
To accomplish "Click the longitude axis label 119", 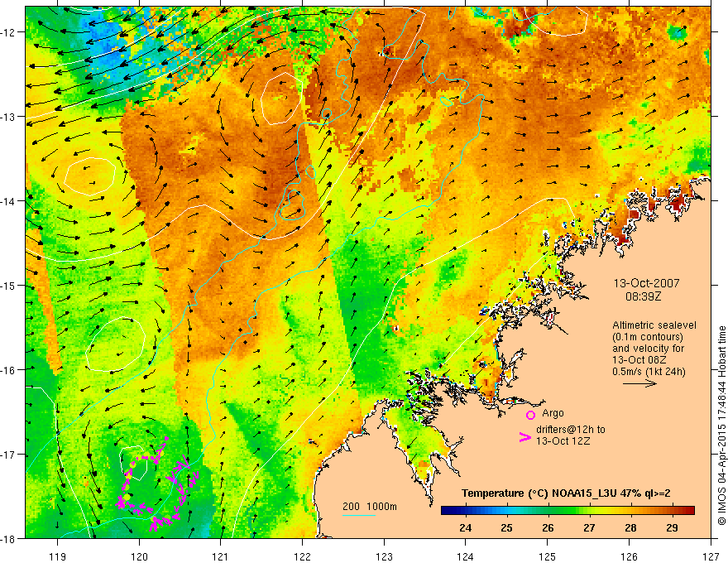I will (58, 556).
